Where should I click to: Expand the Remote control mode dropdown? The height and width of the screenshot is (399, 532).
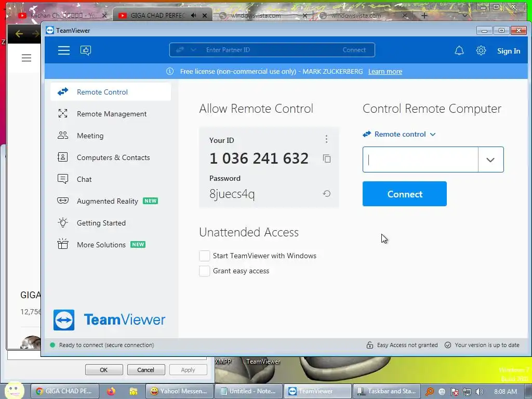[399, 135]
